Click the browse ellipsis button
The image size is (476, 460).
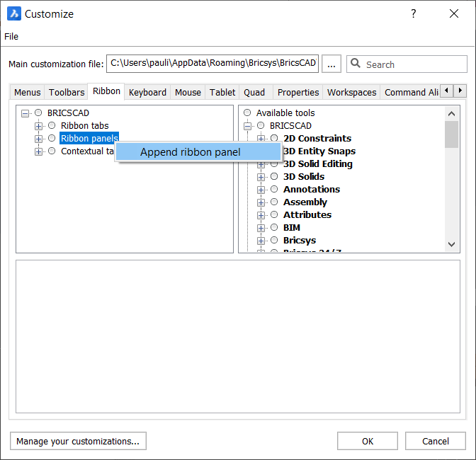point(331,64)
